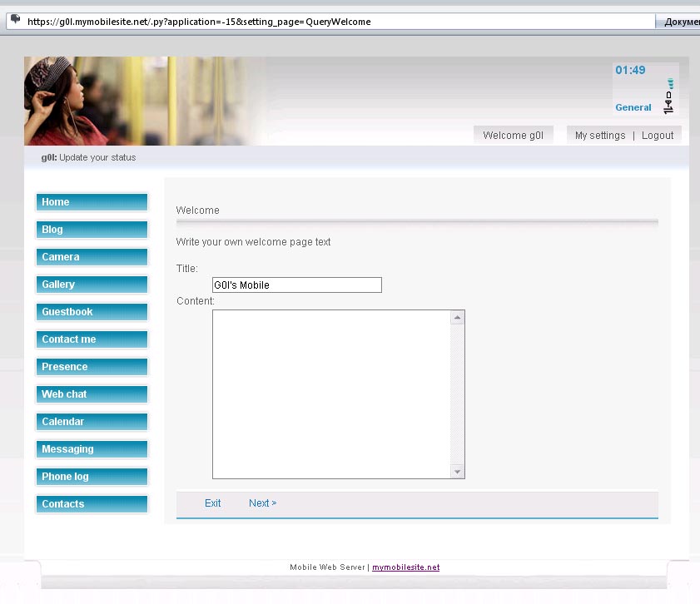The image size is (700, 604).
Task: Focus the Title input field
Action: [297, 285]
